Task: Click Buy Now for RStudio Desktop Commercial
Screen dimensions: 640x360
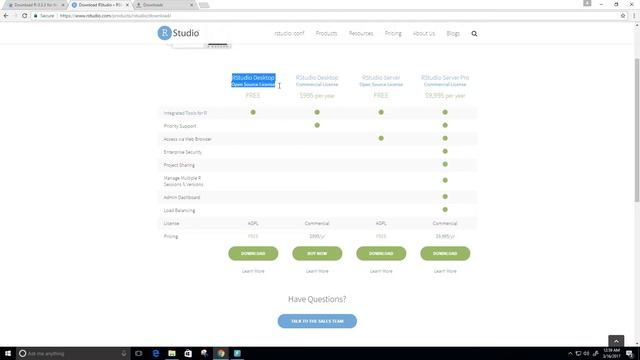Action: coord(317,253)
